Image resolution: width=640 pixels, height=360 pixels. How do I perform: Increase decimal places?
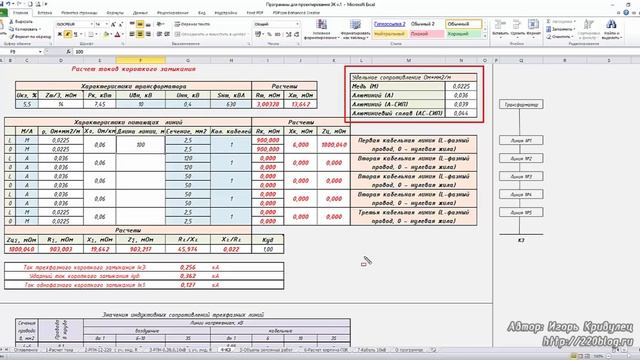click(x=289, y=34)
